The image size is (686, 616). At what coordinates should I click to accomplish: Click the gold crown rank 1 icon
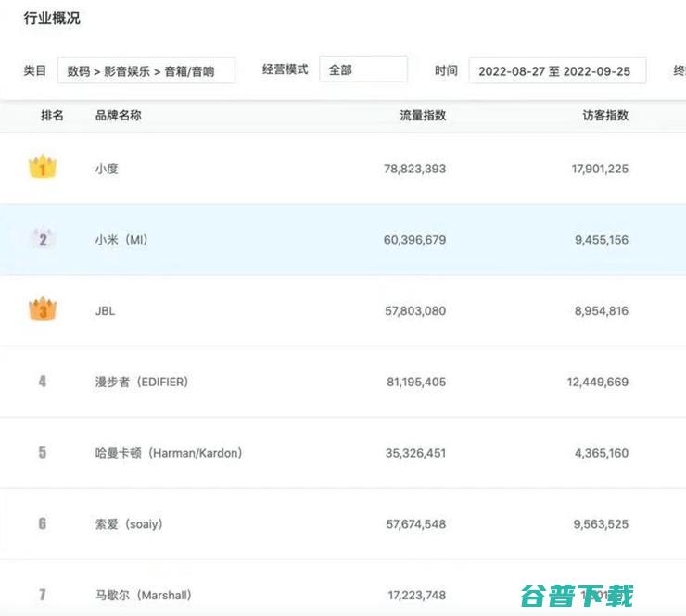coord(43,167)
